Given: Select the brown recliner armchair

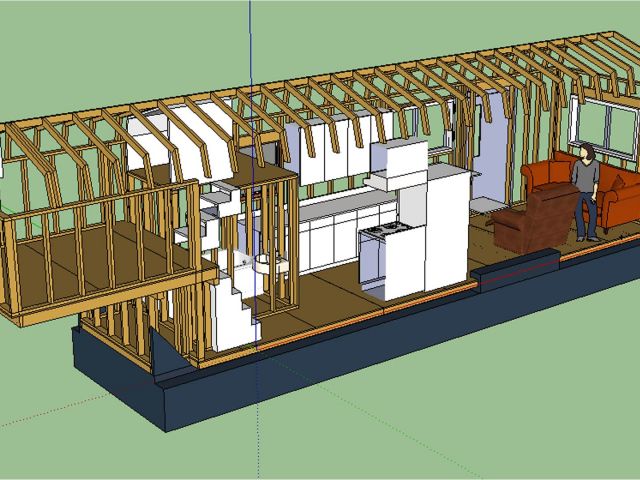Looking at the screenshot, I should [x=531, y=220].
